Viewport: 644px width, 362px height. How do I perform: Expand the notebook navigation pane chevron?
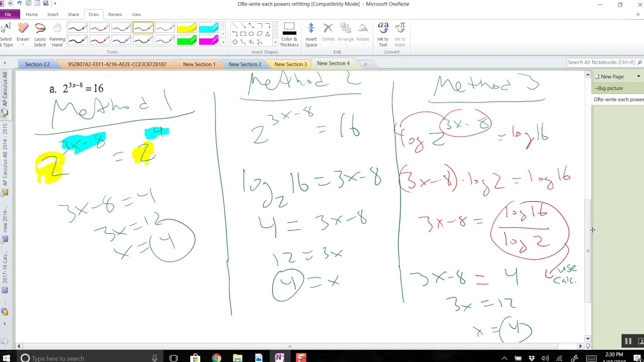pyautogui.click(x=5, y=63)
